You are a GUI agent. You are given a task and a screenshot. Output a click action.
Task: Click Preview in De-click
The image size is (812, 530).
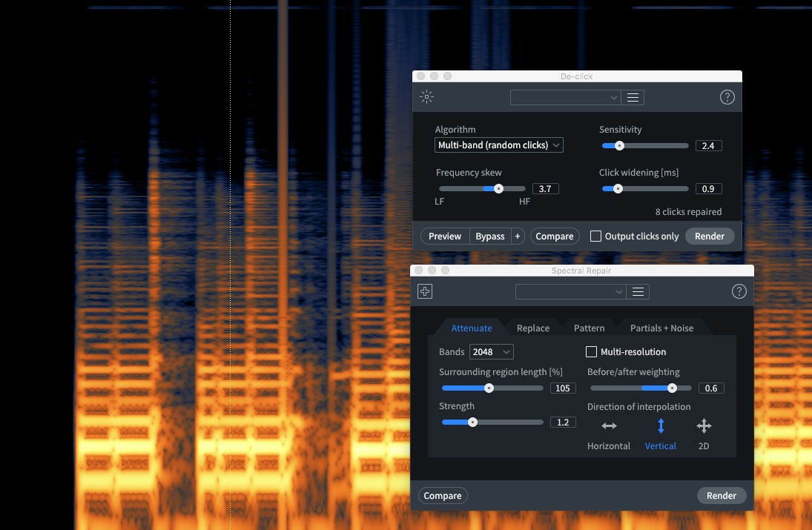[x=445, y=236]
